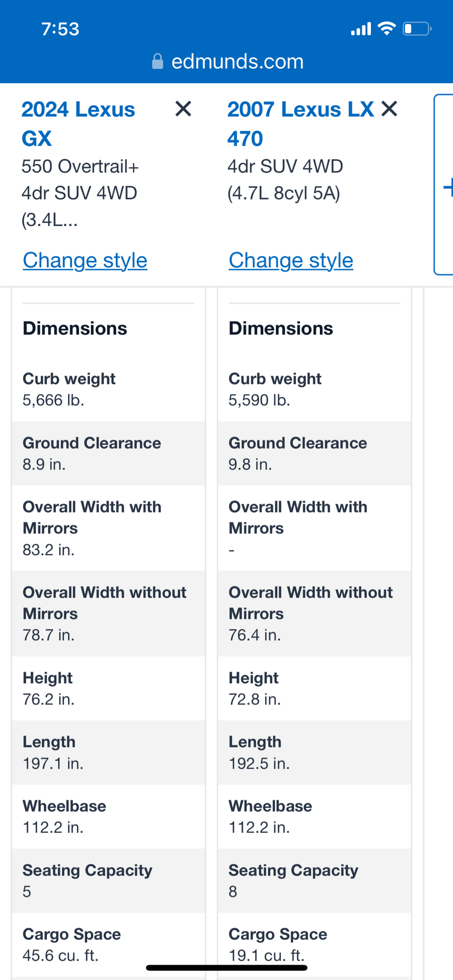Tap the battery icon in status bar
The image size is (453, 980).
(417, 29)
